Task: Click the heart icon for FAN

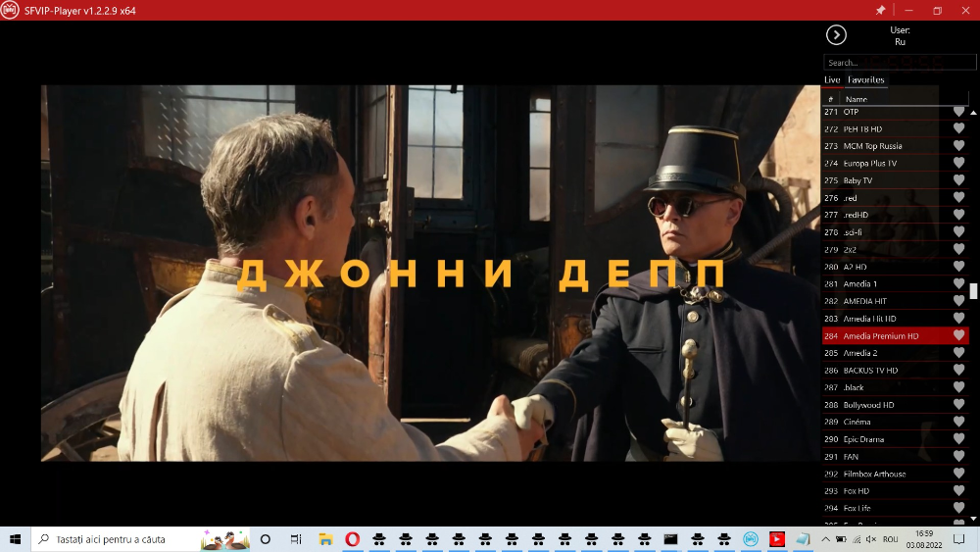Action: click(958, 456)
